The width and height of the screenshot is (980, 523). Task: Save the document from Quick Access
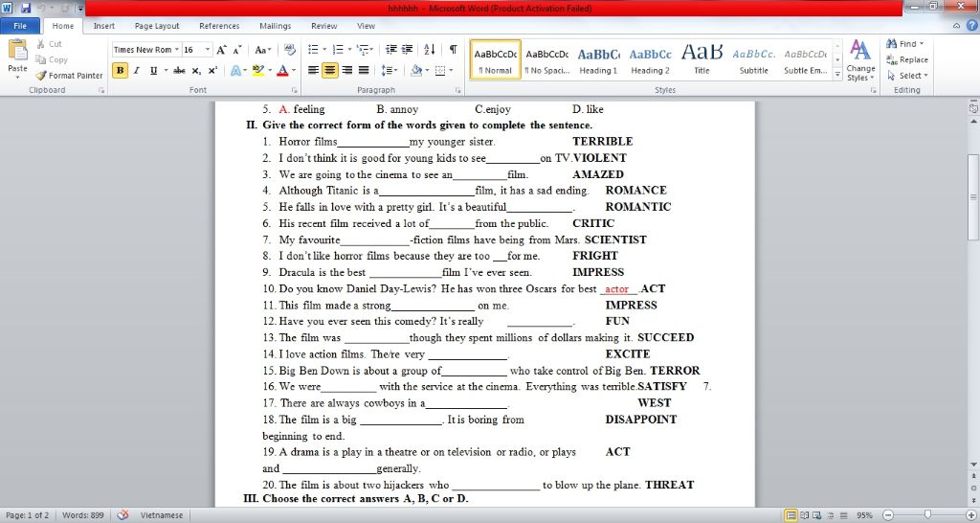[26, 8]
